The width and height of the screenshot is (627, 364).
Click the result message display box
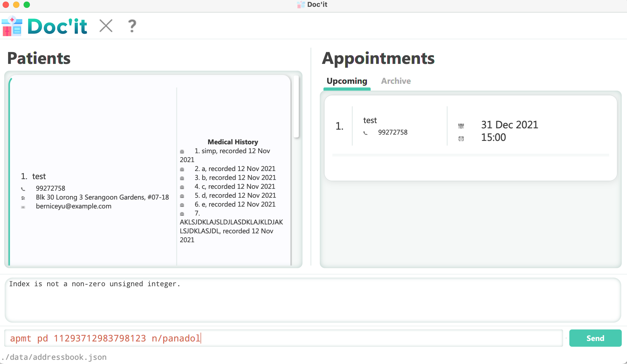(312, 300)
